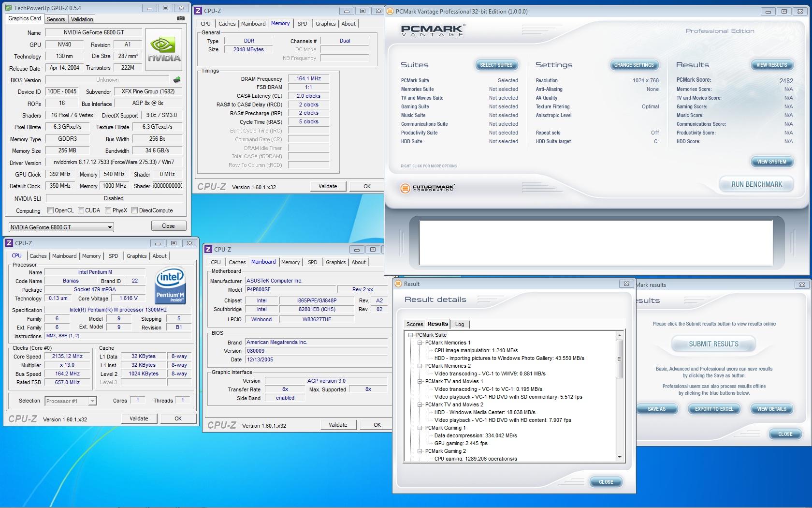The width and height of the screenshot is (812, 508).
Task: Click 'GPU gaming: 2.445 fps' result row
Action: pos(461,443)
